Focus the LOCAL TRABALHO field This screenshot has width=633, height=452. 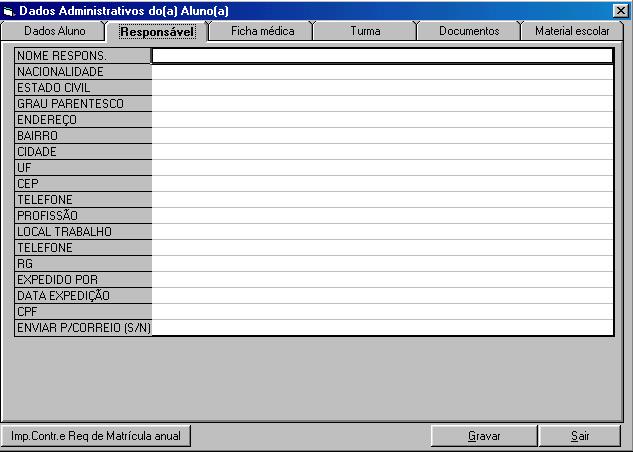coord(382,232)
